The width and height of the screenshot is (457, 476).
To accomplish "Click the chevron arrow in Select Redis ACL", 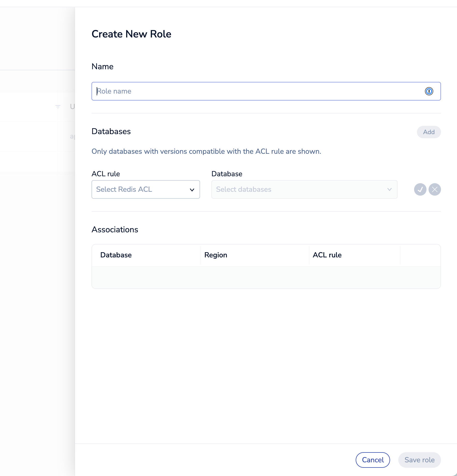I will pyautogui.click(x=192, y=190).
